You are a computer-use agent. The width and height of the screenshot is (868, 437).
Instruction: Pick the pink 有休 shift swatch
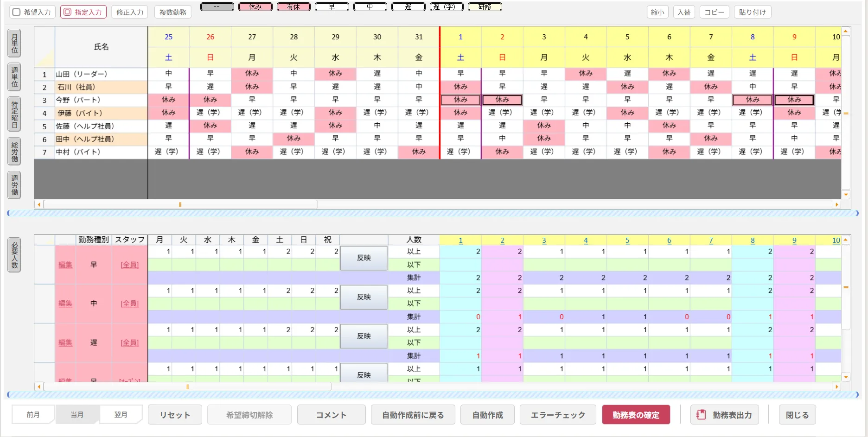point(293,7)
